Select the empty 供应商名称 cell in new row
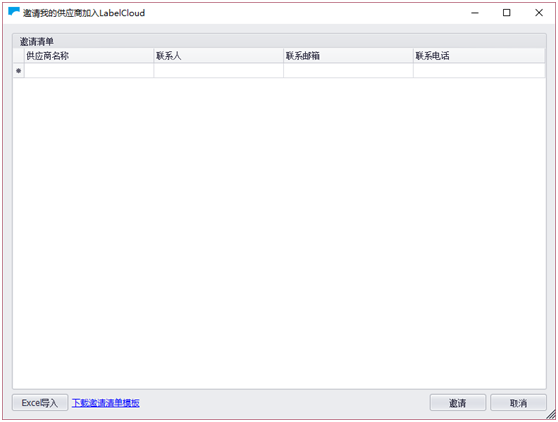 tap(89, 71)
